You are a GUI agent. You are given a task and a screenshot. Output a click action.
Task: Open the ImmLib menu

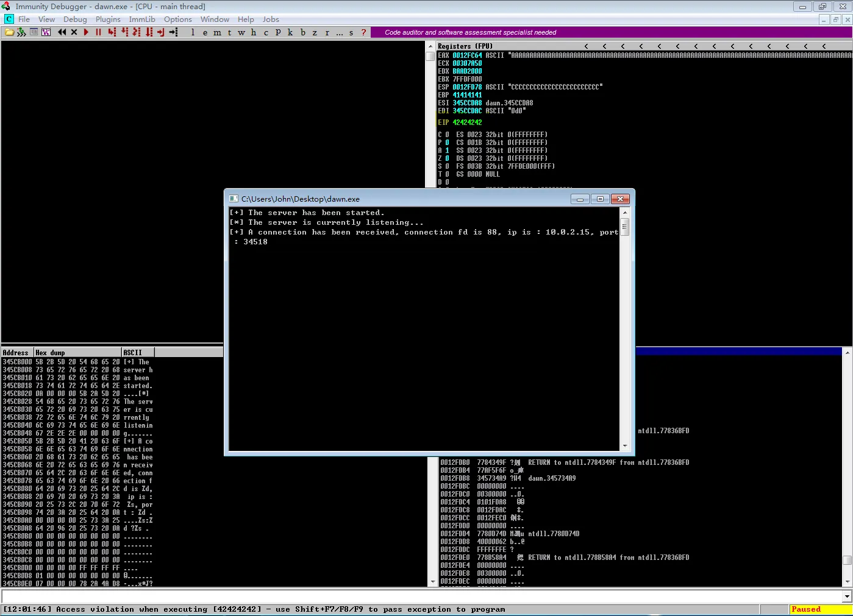coord(142,19)
